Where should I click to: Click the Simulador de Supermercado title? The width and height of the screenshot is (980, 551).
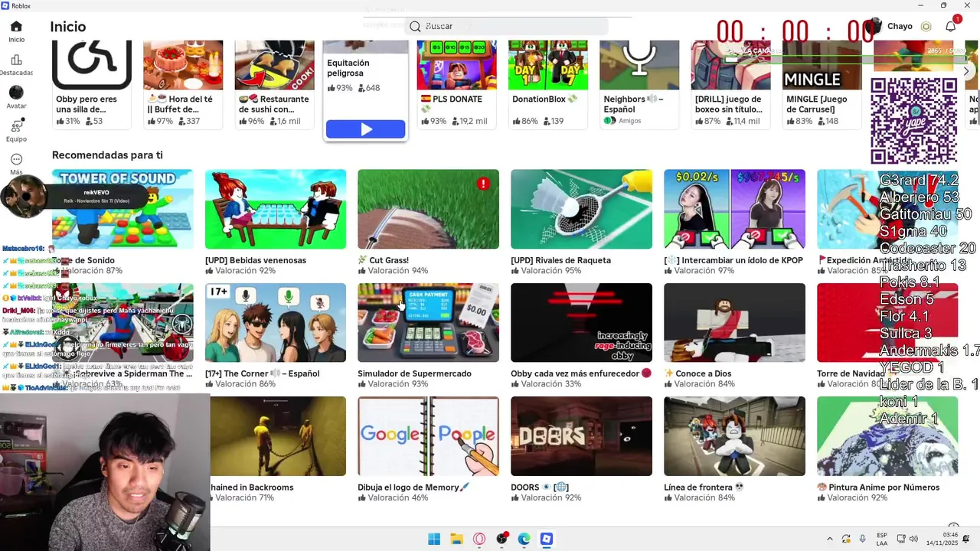coord(414,373)
